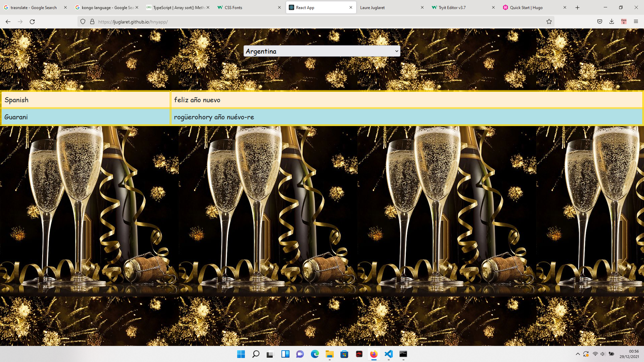This screenshot has width=644, height=362.
Task: Open tracking protection shield icon
Action: point(83,22)
